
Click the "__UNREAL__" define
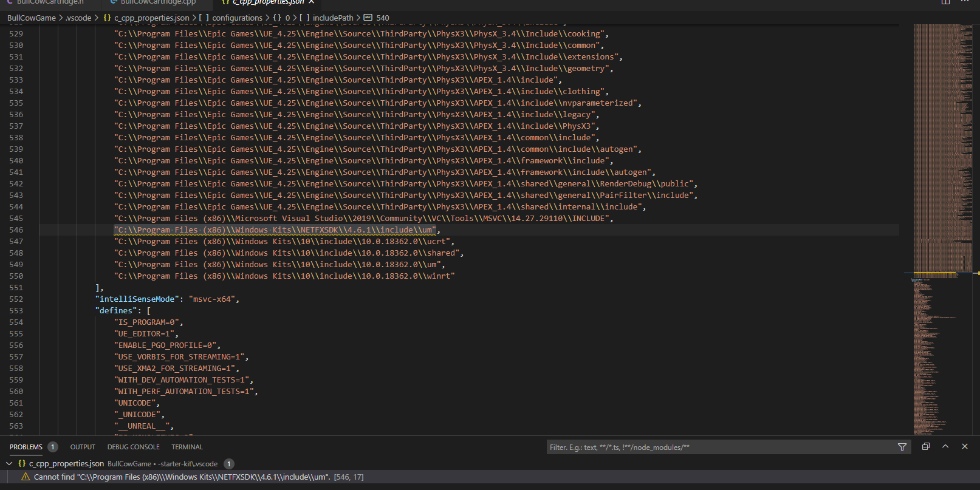coord(142,426)
